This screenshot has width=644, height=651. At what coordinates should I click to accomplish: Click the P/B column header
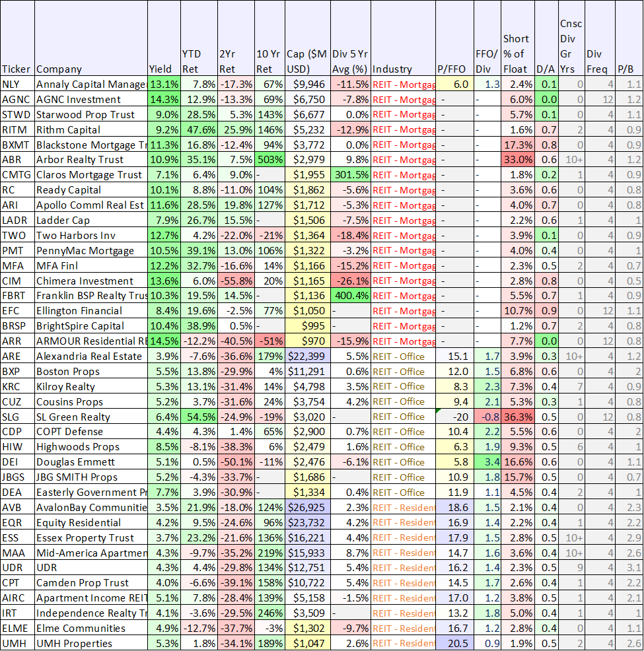[629, 38]
